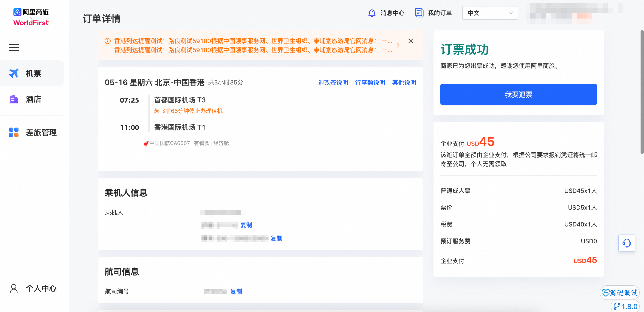644x312 pixels.
Task: Click the 消息中心 bell icon
Action: (372, 13)
